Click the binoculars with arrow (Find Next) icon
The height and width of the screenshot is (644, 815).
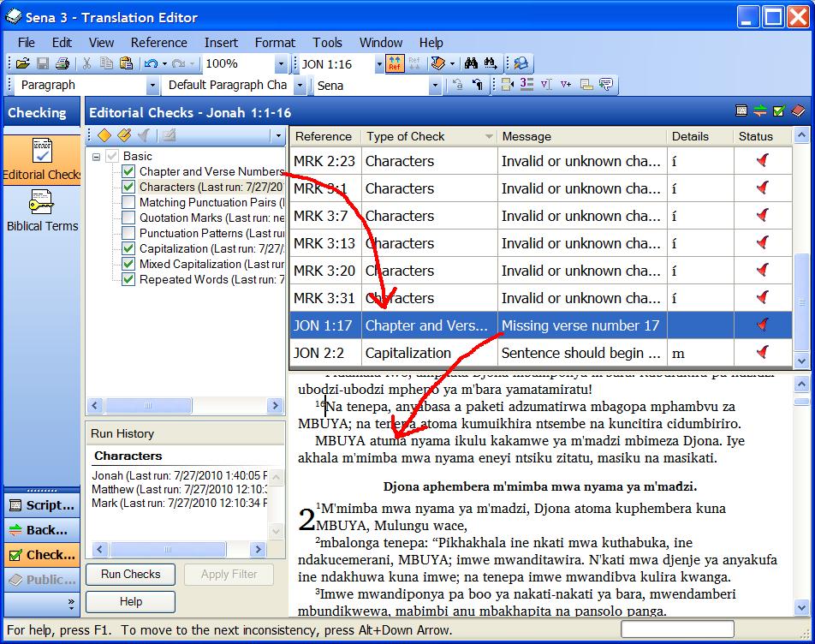point(491,63)
